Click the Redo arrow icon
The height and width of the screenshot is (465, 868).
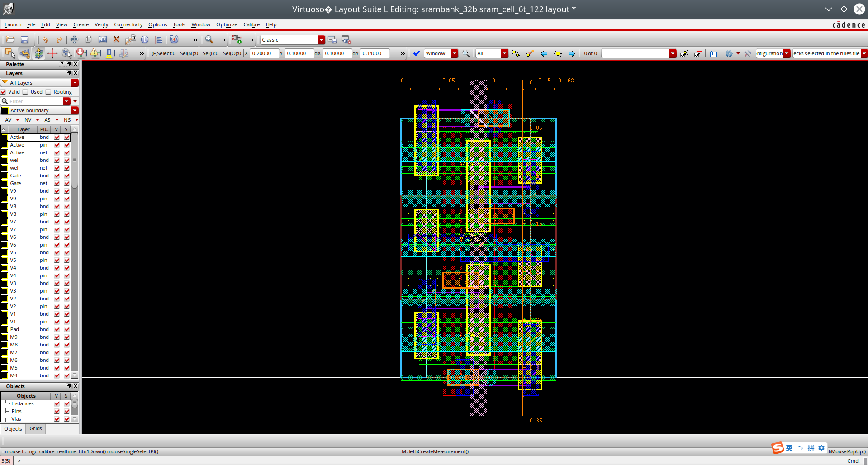click(x=59, y=40)
